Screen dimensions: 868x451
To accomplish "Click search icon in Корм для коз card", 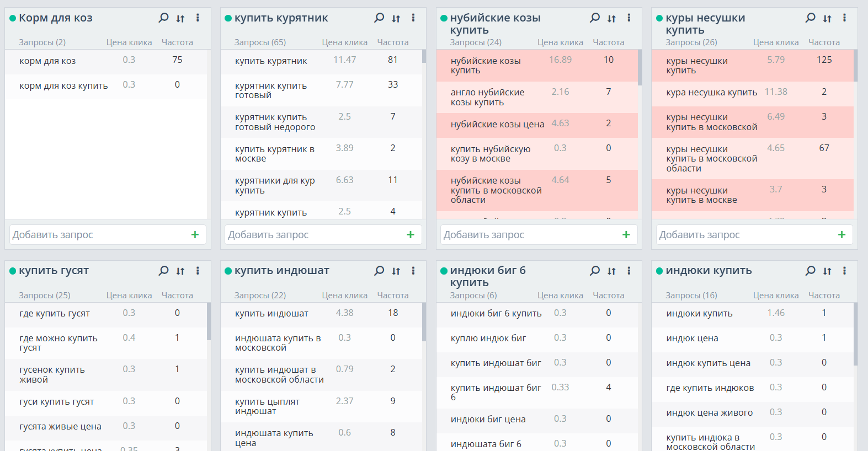I will pos(163,18).
